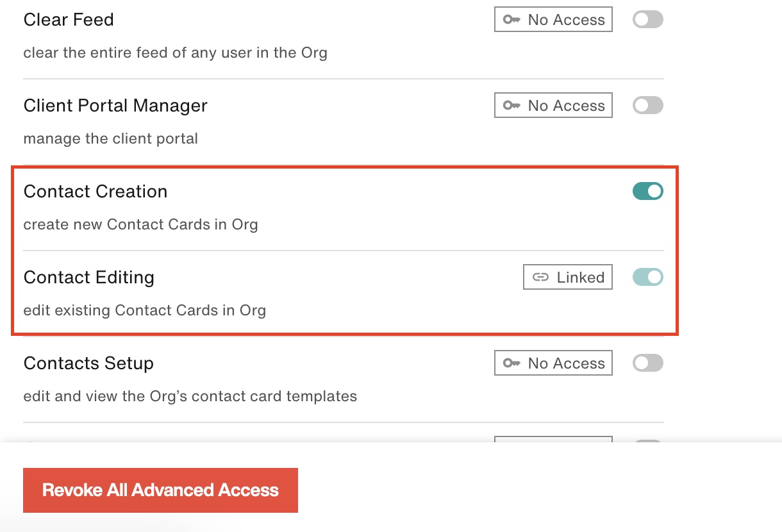Disable the Contact Creation toggle
Screen dimensions: 782x532
647,190
